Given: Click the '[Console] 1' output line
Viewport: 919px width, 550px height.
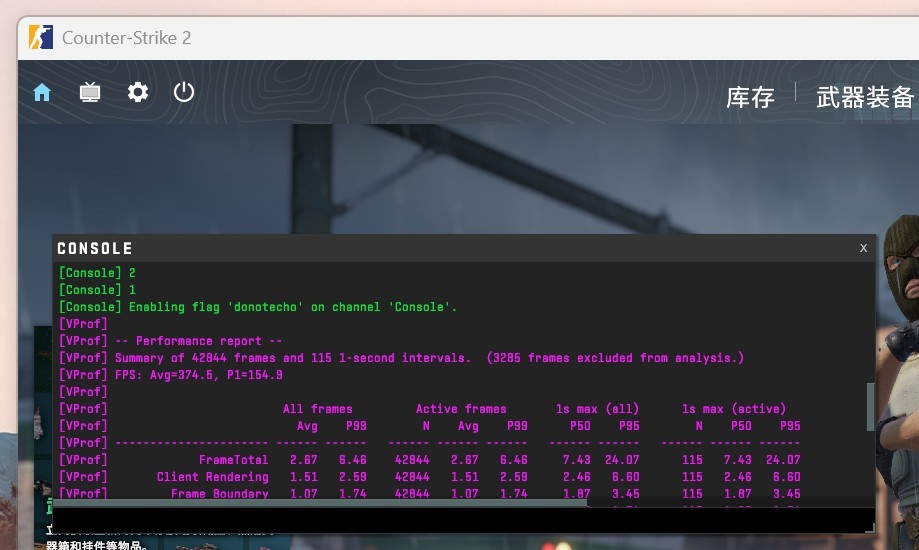Looking at the screenshot, I should coord(97,290).
